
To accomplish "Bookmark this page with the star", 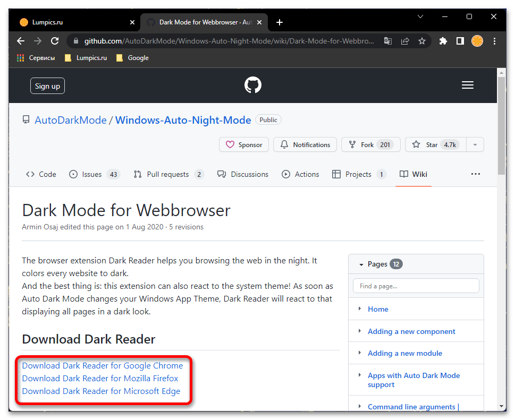I will (x=421, y=41).
